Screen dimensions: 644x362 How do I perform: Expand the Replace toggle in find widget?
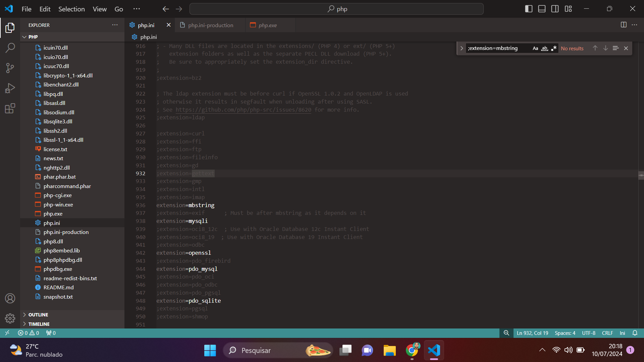click(462, 48)
